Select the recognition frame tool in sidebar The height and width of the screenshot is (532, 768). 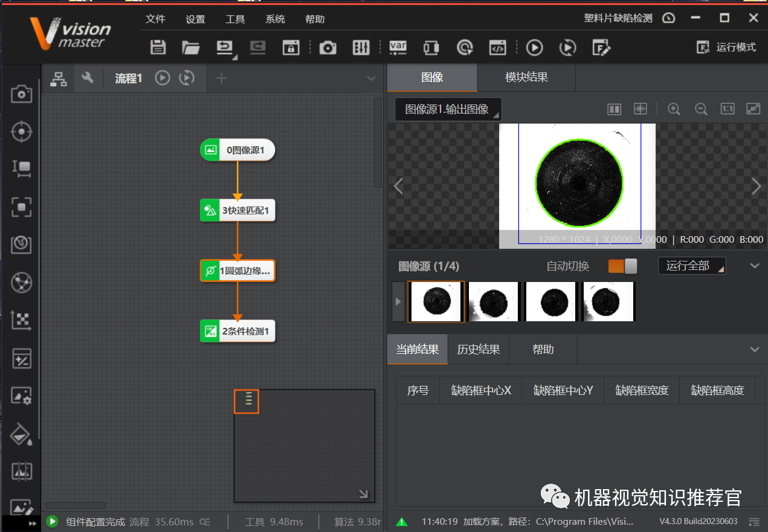(x=22, y=207)
